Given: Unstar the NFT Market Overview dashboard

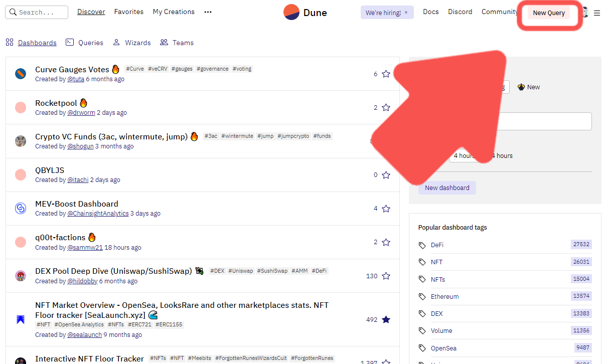Looking at the screenshot, I should (386, 319).
